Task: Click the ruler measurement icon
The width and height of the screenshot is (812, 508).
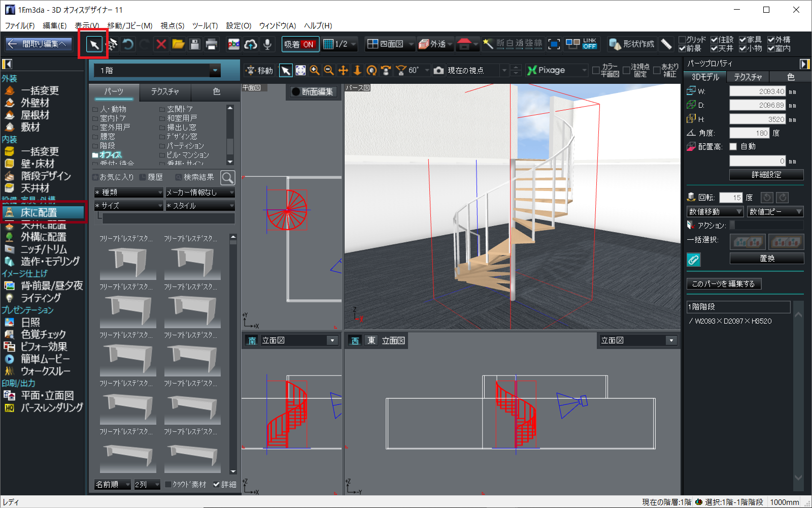Action: click(x=666, y=44)
